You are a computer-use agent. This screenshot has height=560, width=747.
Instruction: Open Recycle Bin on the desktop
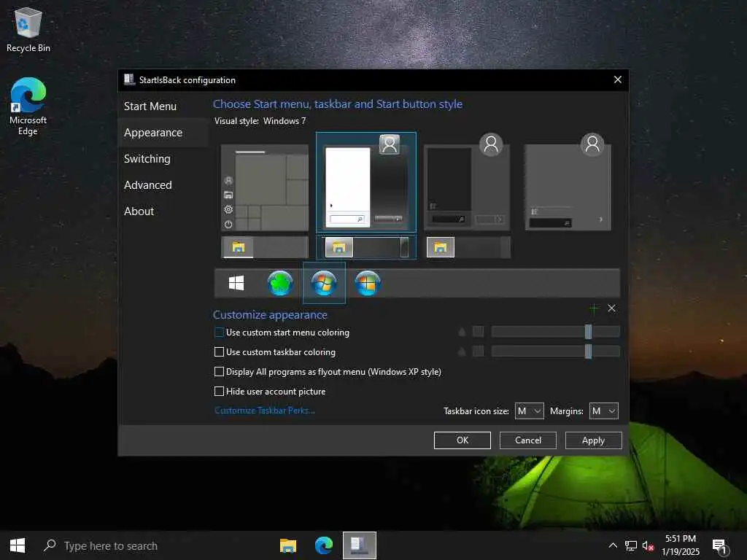tap(28, 29)
